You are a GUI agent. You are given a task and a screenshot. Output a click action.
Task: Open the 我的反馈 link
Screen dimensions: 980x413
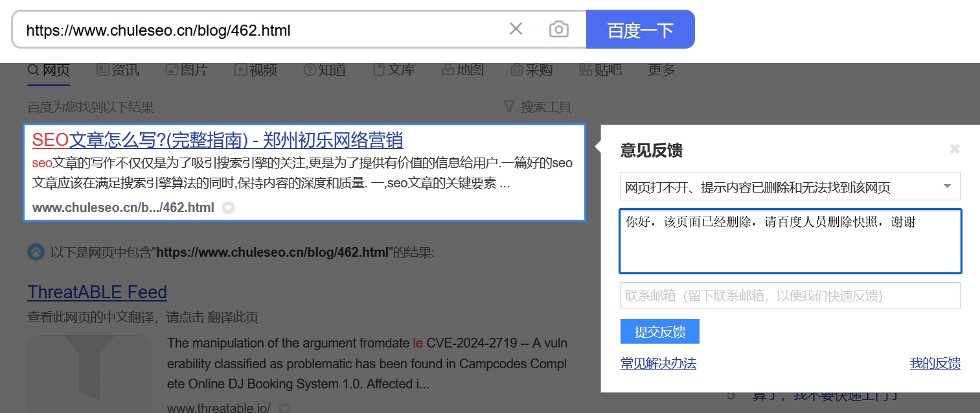tap(935, 364)
